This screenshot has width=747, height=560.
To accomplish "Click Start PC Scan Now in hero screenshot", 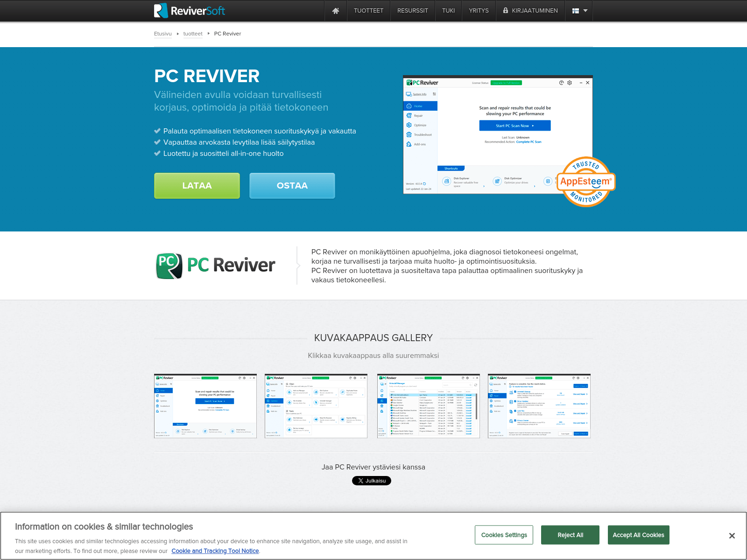I will click(x=515, y=126).
